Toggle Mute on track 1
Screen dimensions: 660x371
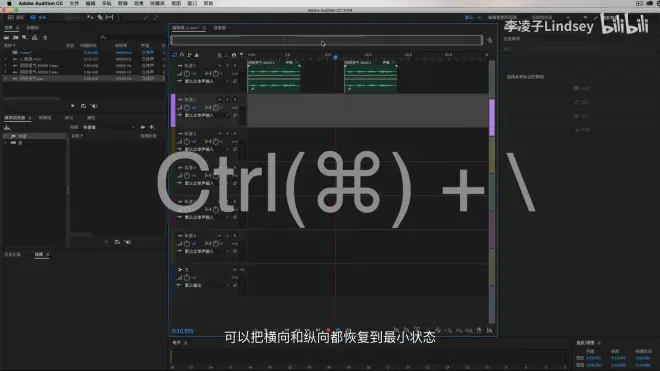[x=220, y=66]
